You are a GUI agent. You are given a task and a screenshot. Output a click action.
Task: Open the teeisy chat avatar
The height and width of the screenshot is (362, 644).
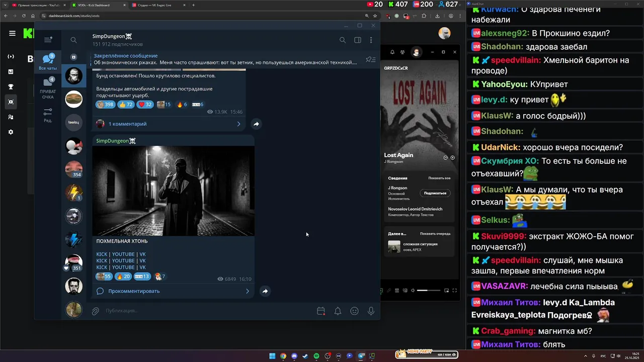pyautogui.click(x=74, y=122)
